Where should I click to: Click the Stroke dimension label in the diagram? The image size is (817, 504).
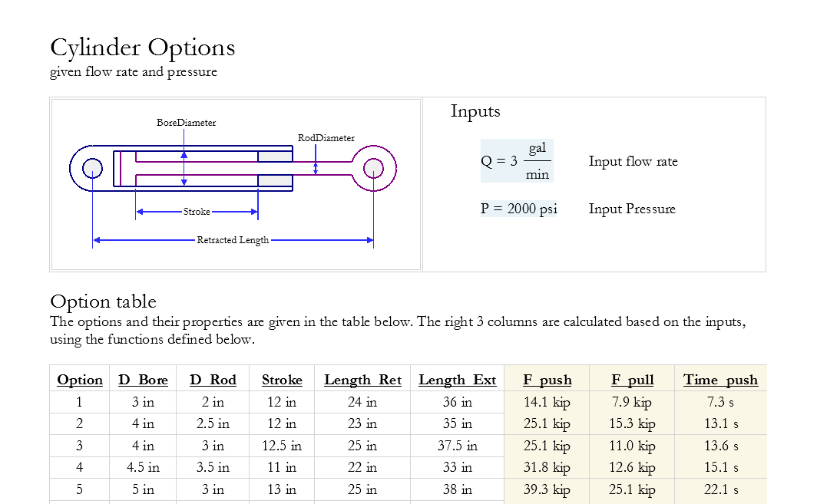point(197,212)
